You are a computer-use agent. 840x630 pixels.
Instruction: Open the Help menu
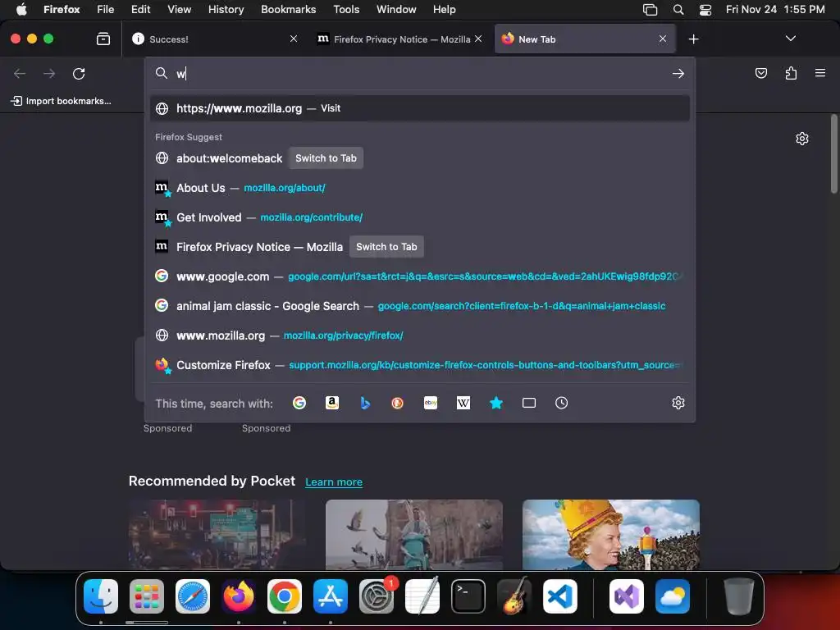point(444,10)
